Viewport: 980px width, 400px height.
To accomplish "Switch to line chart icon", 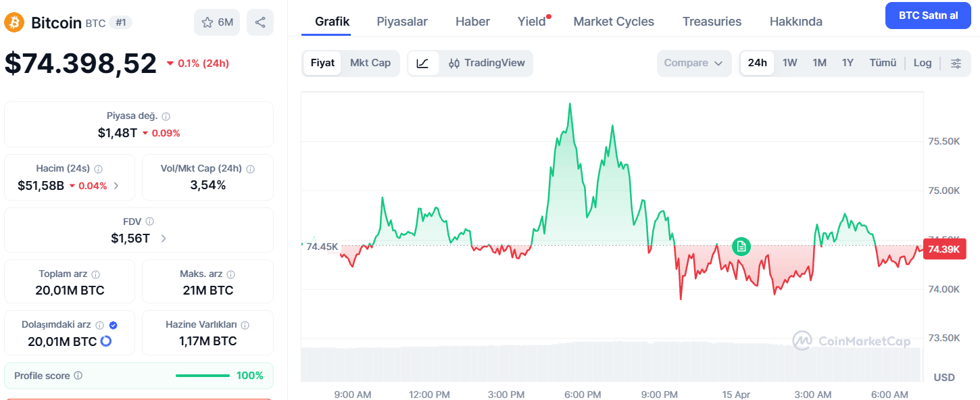I will (422, 63).
